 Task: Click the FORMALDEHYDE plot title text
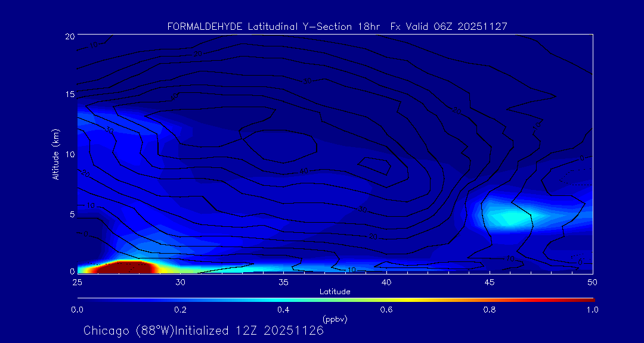pyautogui.click(x=337, y=27)
